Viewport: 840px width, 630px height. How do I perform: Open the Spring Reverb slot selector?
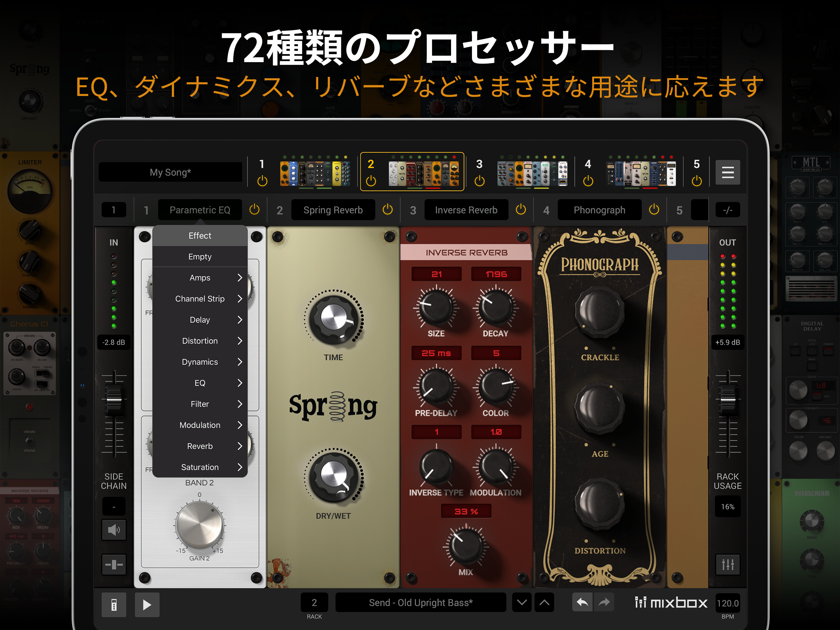pos(333,210)
